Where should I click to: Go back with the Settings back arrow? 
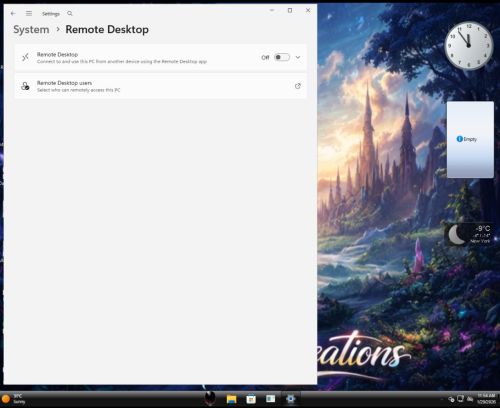point(13,13)
